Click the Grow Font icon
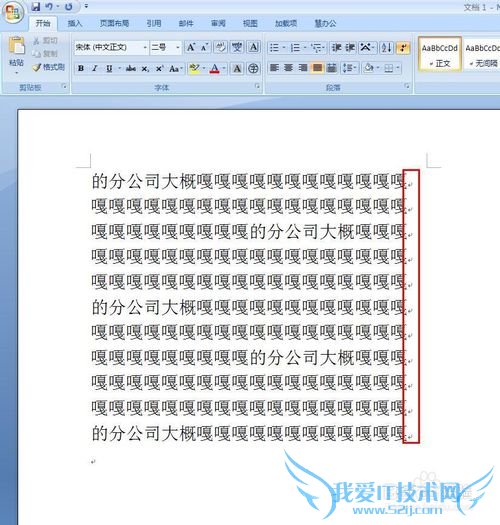This screenshot has width=500, height=525. point(191,48)
